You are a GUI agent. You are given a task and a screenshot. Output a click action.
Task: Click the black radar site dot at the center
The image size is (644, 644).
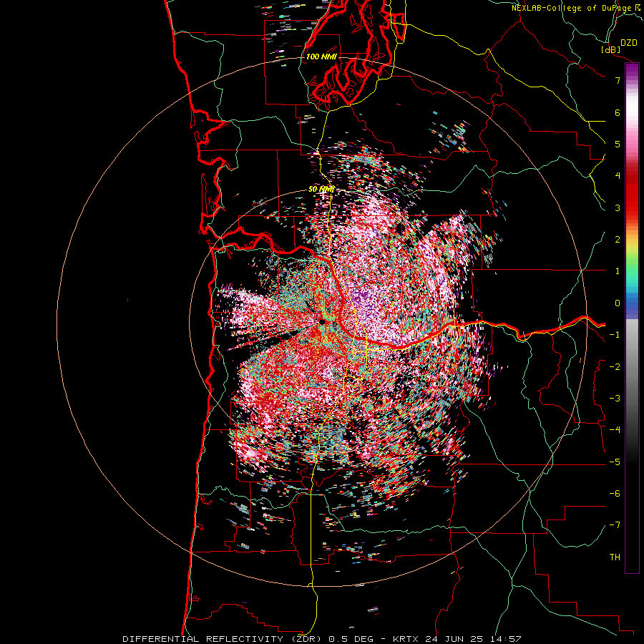pos(322,322)
